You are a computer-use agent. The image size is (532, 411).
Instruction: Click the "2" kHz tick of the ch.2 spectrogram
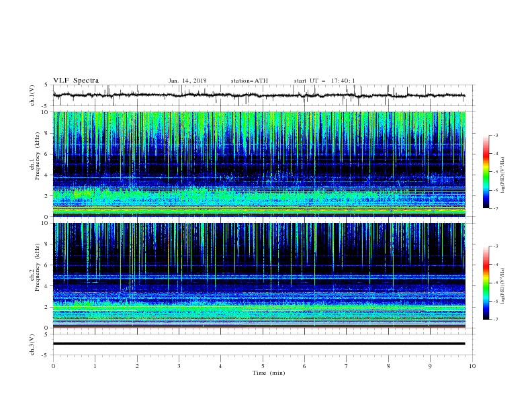(47, 307)
